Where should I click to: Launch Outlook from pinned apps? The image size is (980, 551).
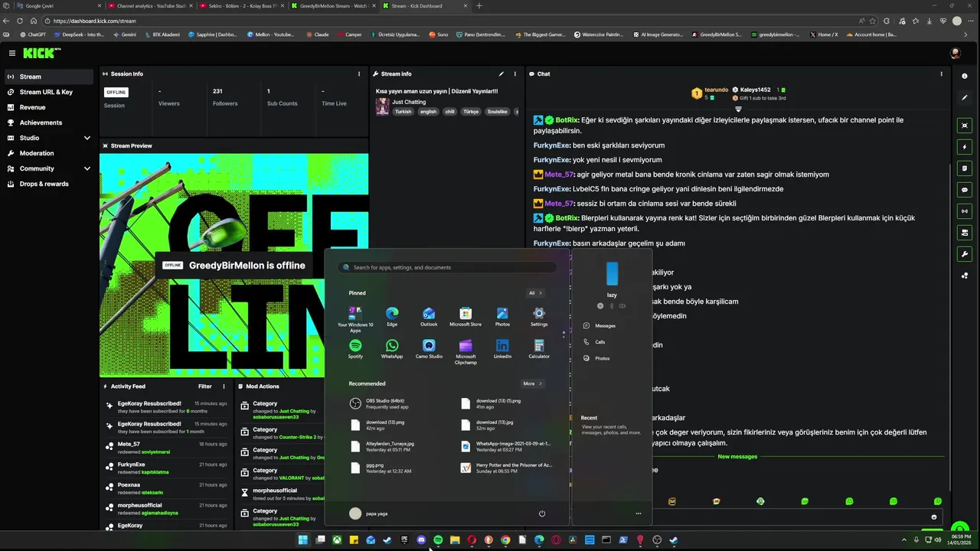[429, 317]
